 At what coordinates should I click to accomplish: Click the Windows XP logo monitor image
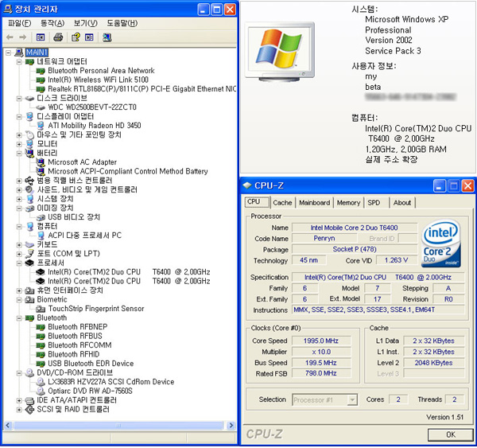point(280,52)
